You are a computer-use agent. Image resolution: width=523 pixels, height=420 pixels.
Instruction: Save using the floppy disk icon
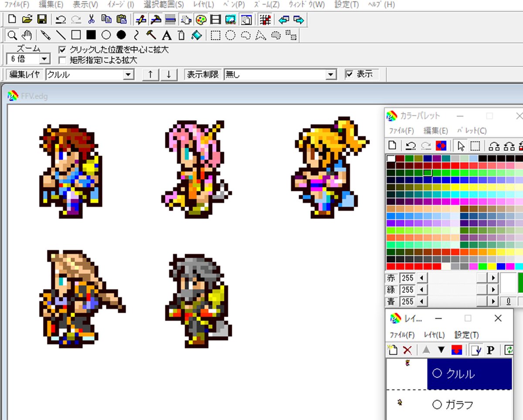[x=42, y=19]
